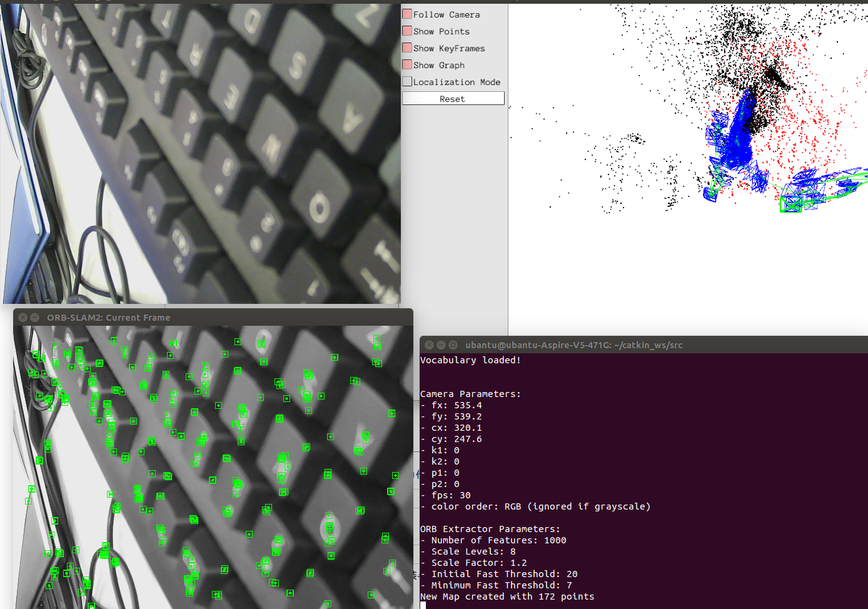Click the 'color order: RGB' terminal line
Viewport: 868px width, 609px height.
(x=535, y=506)
